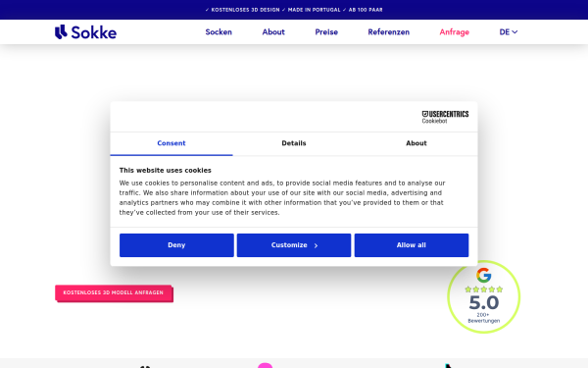Deny all cookies
The height and width of the screenshot is (368, 588).
click(176, 245)
